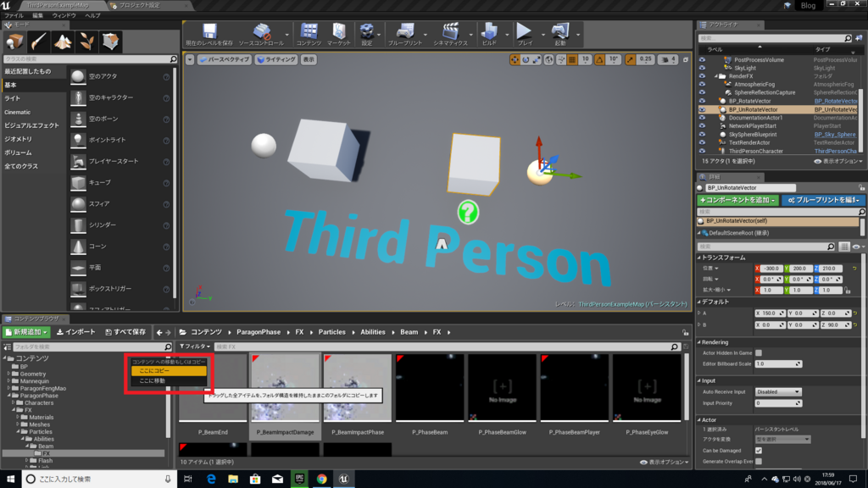Toggle visibility of NetworkPlayerStart actor
Viewport: 868px width, 488px height.
pos(702,126)
